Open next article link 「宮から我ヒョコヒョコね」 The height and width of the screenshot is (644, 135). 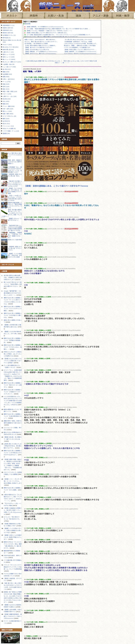point(80,62)
